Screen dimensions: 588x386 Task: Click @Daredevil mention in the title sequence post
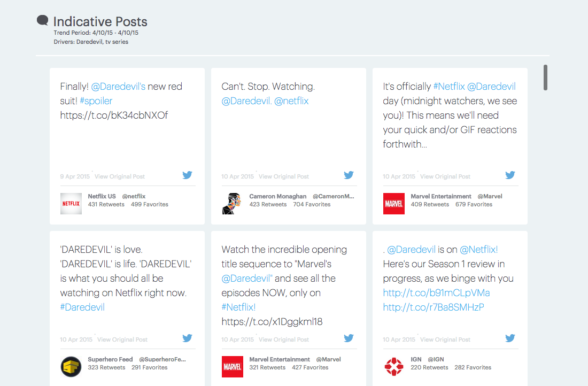[x=246, y=279]
